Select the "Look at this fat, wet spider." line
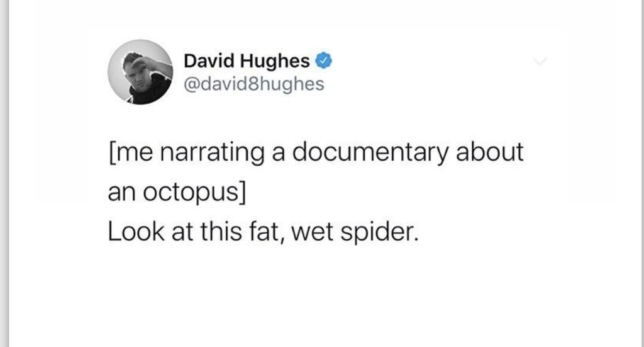The image size is (644, 347). (x=264, y=232)
